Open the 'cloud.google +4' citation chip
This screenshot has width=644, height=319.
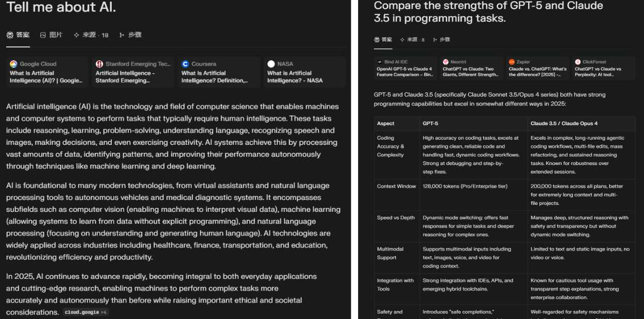(x=86, y=312)
